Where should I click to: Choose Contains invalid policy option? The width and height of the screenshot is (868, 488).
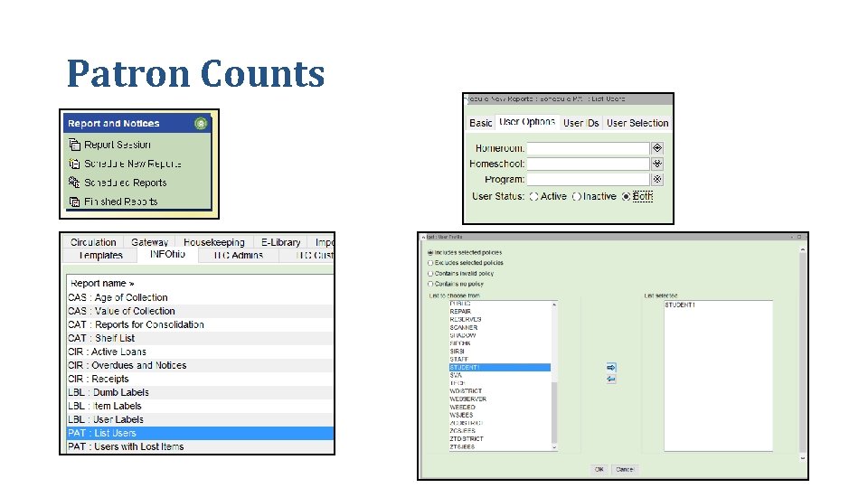tap(430, 273)
